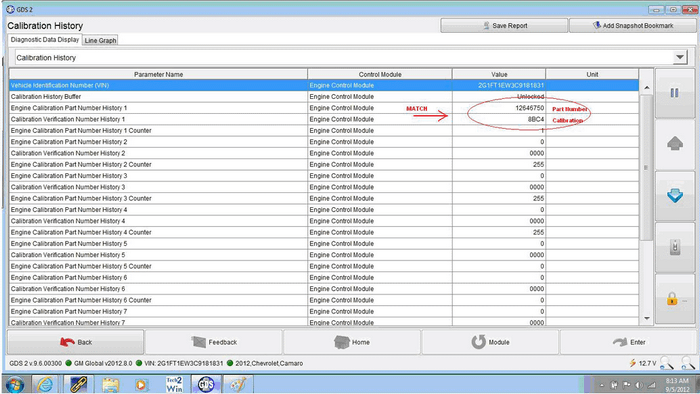Select Engine Calibration Part Number History 5 Counter
Viewport: 700px width, 394px height.
tap(324, 266)
